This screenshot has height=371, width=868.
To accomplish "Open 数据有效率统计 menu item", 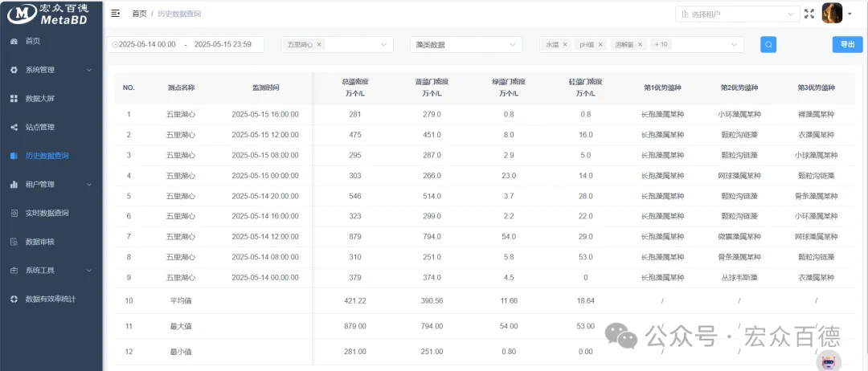I will pos(51,299).
